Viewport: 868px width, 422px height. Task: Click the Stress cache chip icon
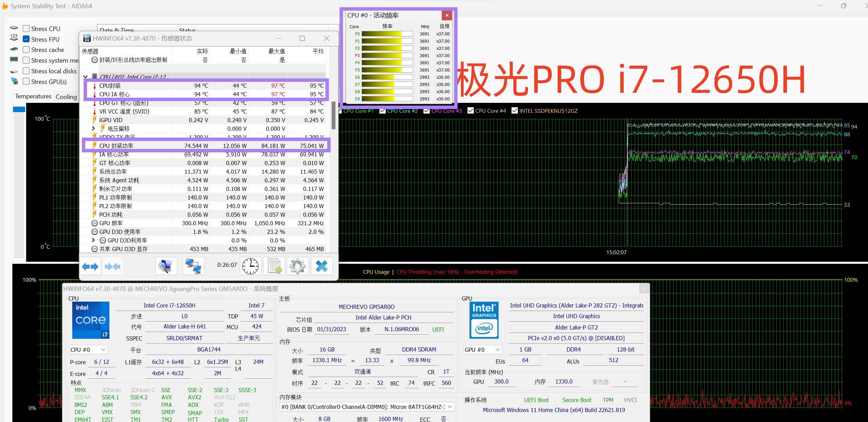14,50
